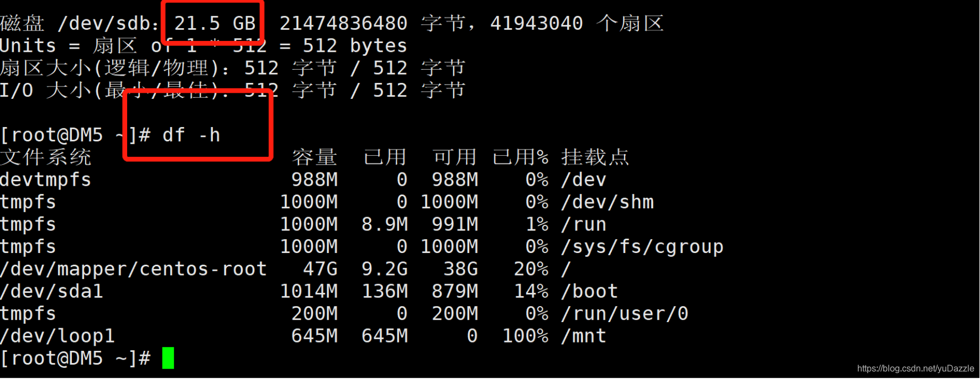Viewport: 980px width, 379px height.
Task: Click the '8.9M' used value
Action: [385, 224]
